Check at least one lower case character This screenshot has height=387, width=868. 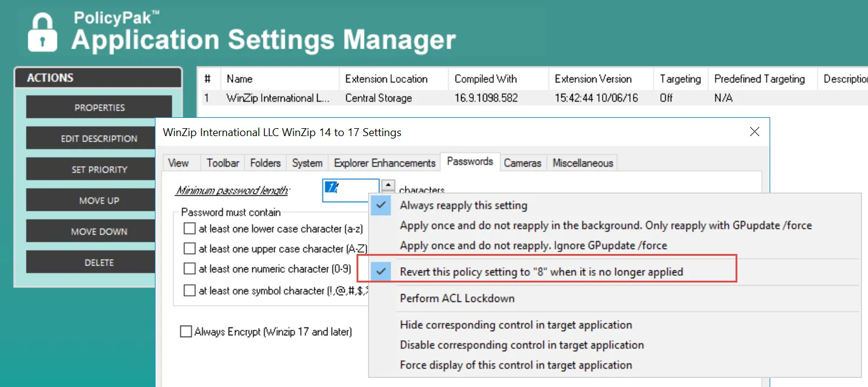pyautogui.click(x=190, y=229)
